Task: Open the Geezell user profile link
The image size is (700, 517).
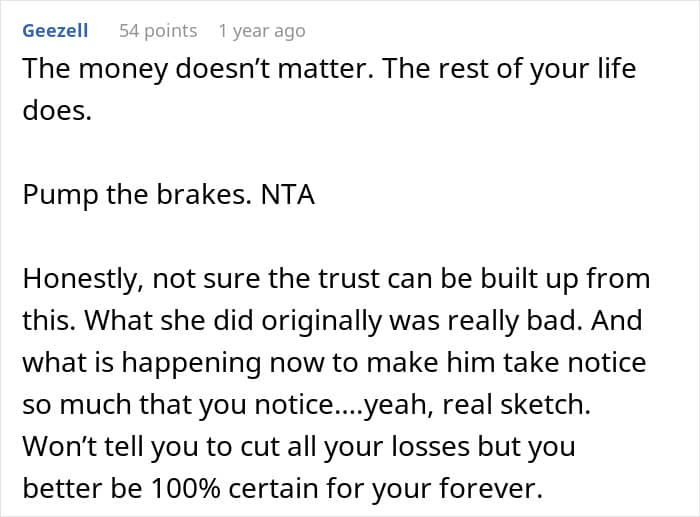Action: [x=55, y=31]
